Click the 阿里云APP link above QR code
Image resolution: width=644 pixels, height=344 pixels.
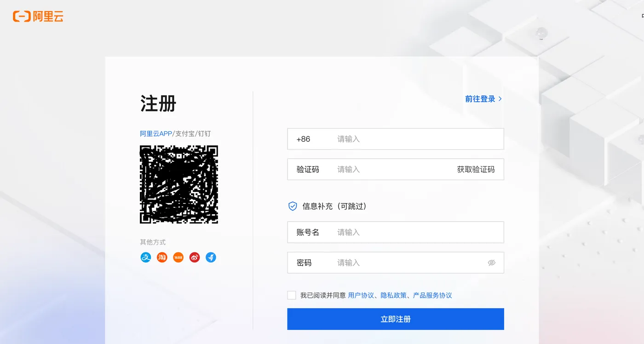pyautogui.click(x=155, y=134)
